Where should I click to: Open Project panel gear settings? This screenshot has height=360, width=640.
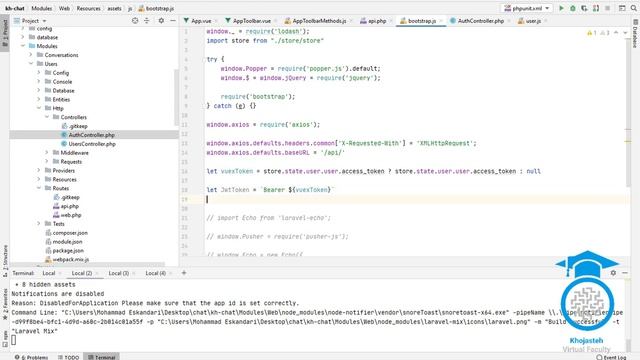161,20
